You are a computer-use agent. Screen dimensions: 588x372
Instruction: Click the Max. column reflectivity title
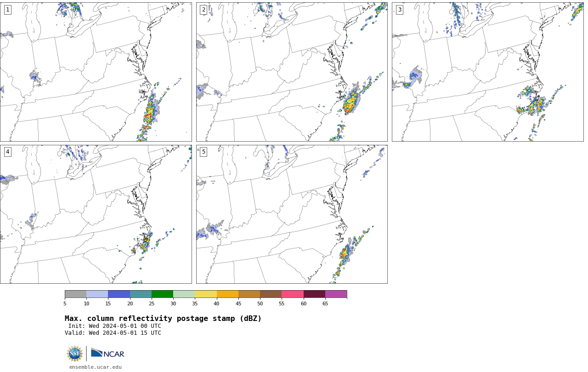click(163, 319)
